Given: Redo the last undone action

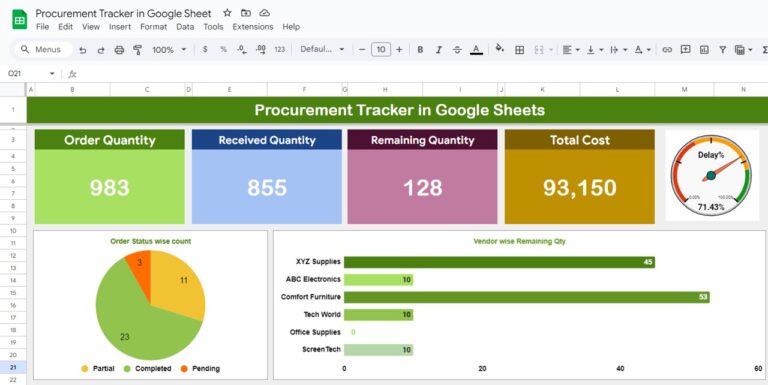Looking at the screenshot, I should click(101, 49).
